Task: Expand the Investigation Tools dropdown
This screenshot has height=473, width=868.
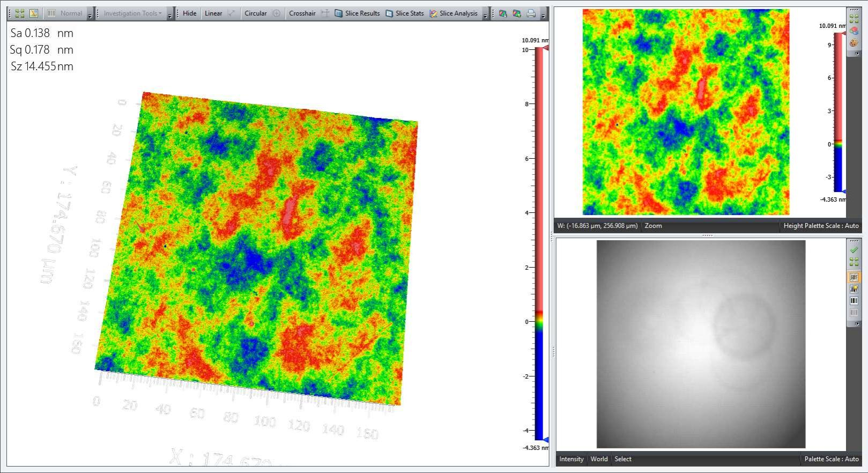Action: (x=132, y=13)
